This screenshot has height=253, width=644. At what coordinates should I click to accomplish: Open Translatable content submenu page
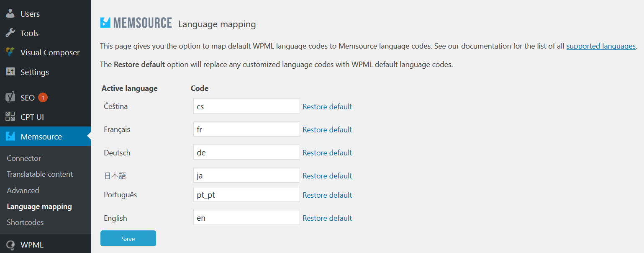pos(40,174)
